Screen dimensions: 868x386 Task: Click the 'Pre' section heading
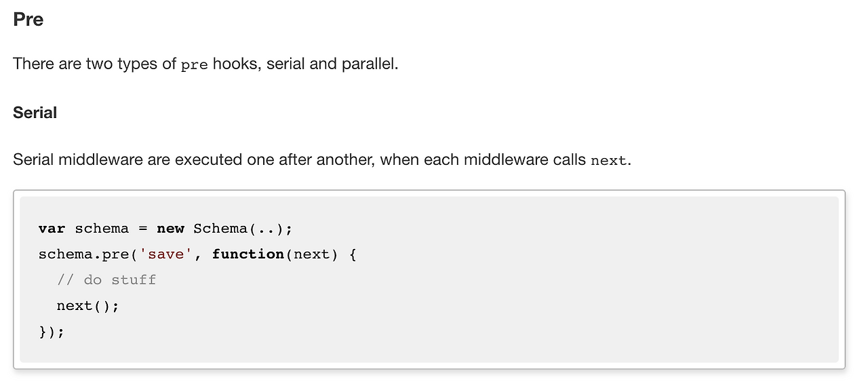pos(28,20)
